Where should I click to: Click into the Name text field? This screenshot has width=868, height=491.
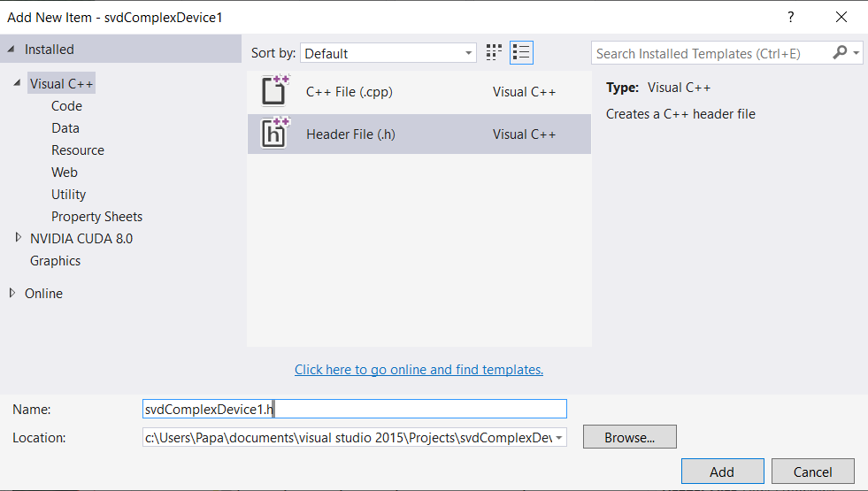point(354,409)
